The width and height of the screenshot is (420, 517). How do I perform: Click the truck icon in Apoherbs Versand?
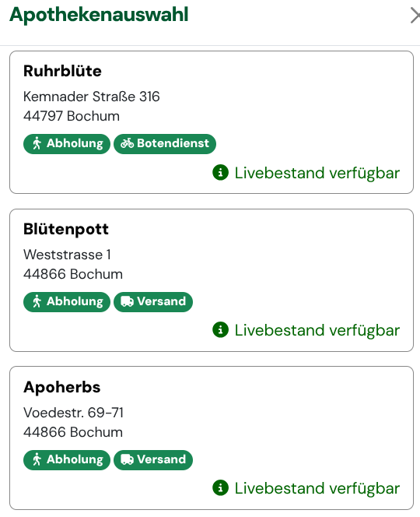coord(127,459)
